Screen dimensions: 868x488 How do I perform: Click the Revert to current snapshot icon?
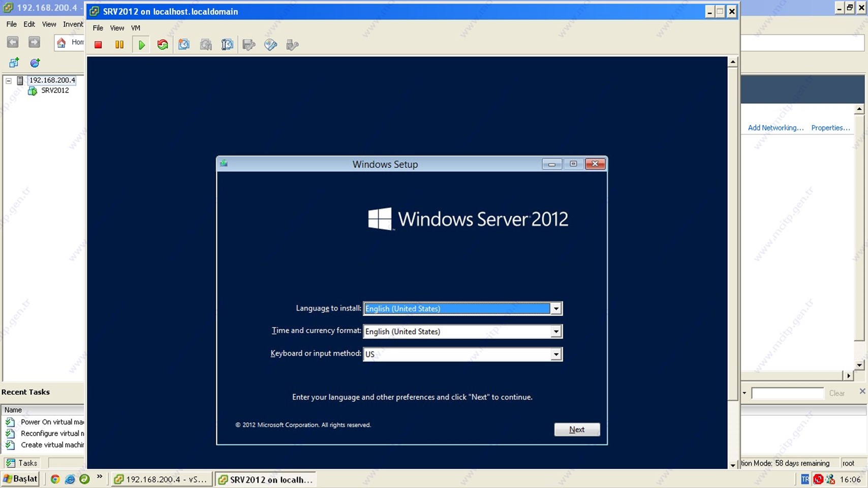(206, 45)
